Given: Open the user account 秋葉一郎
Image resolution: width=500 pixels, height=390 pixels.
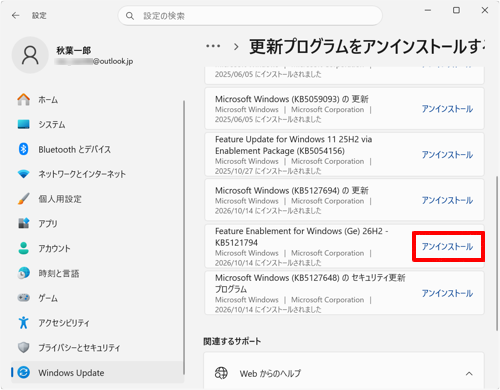Looking at the screenshot, I should [x=74, y=50].
